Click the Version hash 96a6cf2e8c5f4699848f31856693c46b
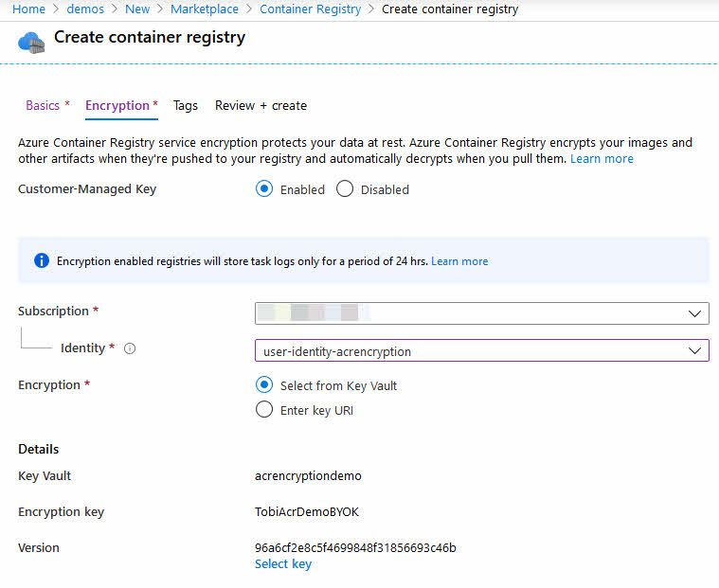The width and height of the screenshot is (719, 588). tap(355, 547)
